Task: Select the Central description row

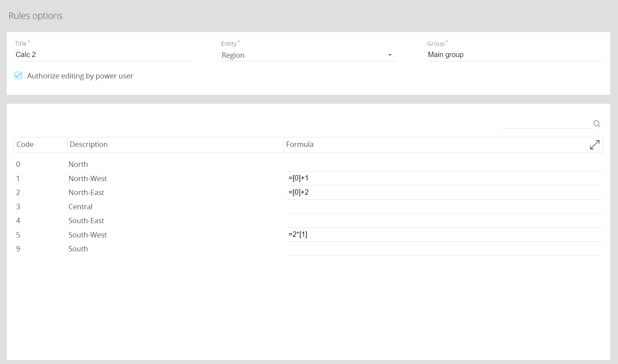Action: [x=81, y=207]
